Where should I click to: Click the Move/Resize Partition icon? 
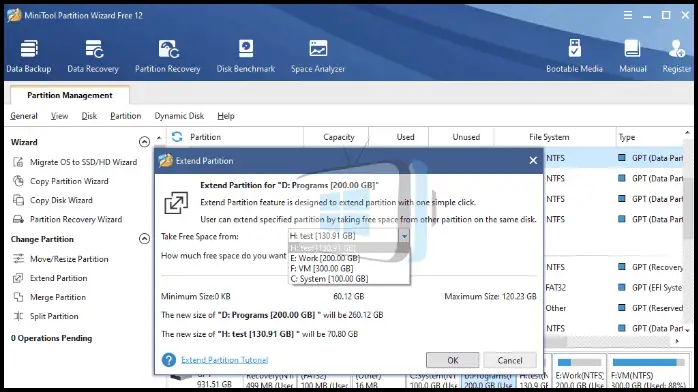[18, 259]
